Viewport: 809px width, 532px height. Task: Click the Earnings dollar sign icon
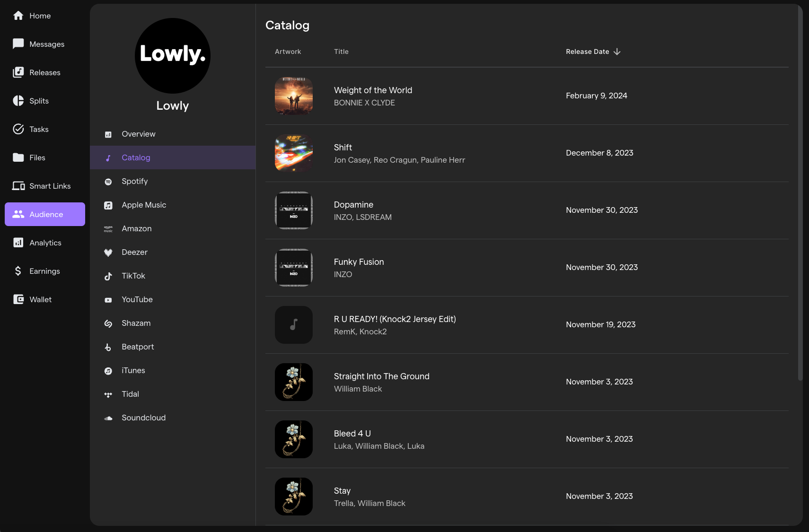pos(18,271)
